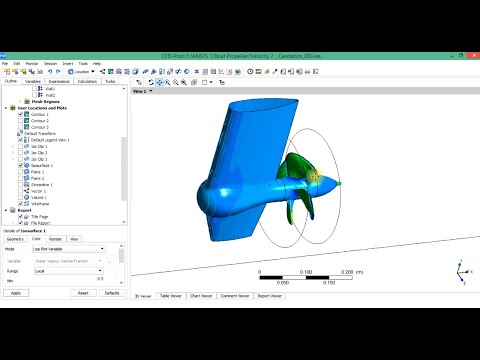The image size is (480, 360).
Task: Toggle Default Legend View 1 checkbox
Action: point(20,140)
